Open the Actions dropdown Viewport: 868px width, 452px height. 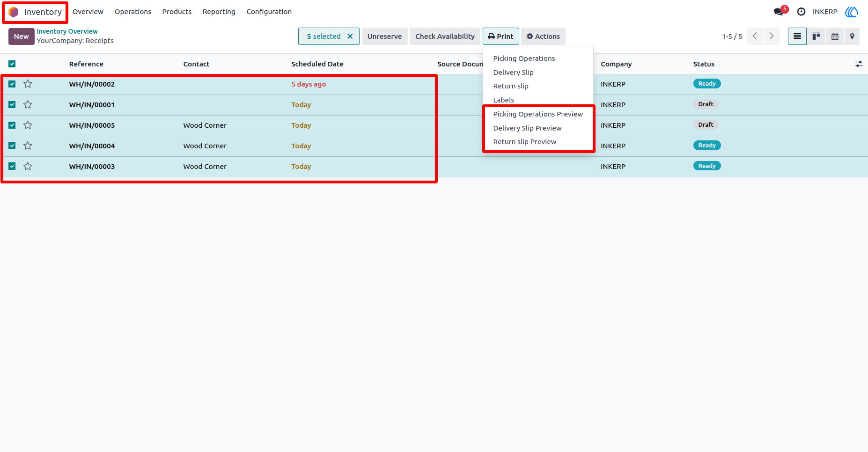pyautogui.click(x=543, y=36)
